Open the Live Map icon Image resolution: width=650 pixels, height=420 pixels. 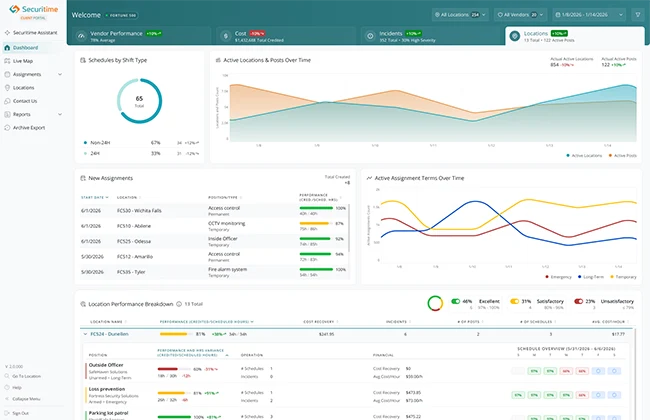point(7,61)
